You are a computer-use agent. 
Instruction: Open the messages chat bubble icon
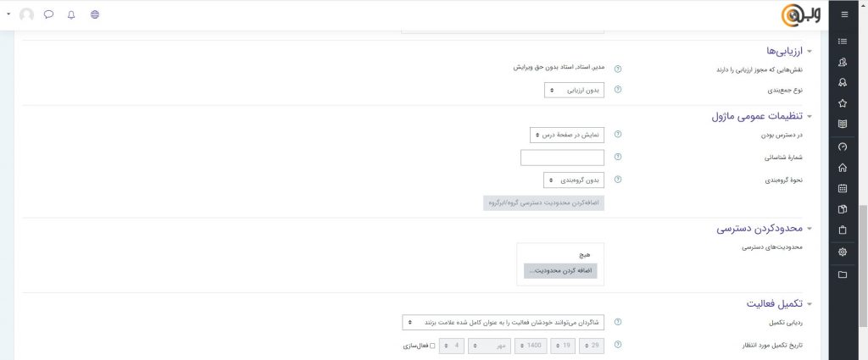coord(49,14)
